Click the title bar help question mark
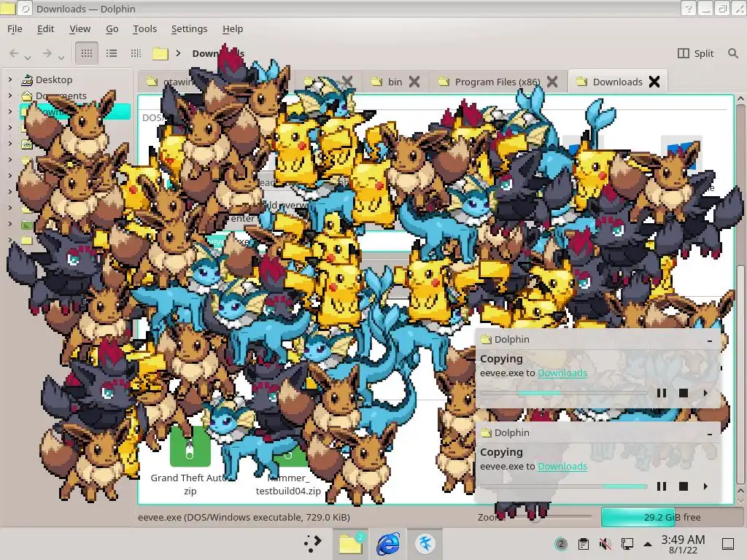This screenshot has height=560, width=747. tap(688, 9)
